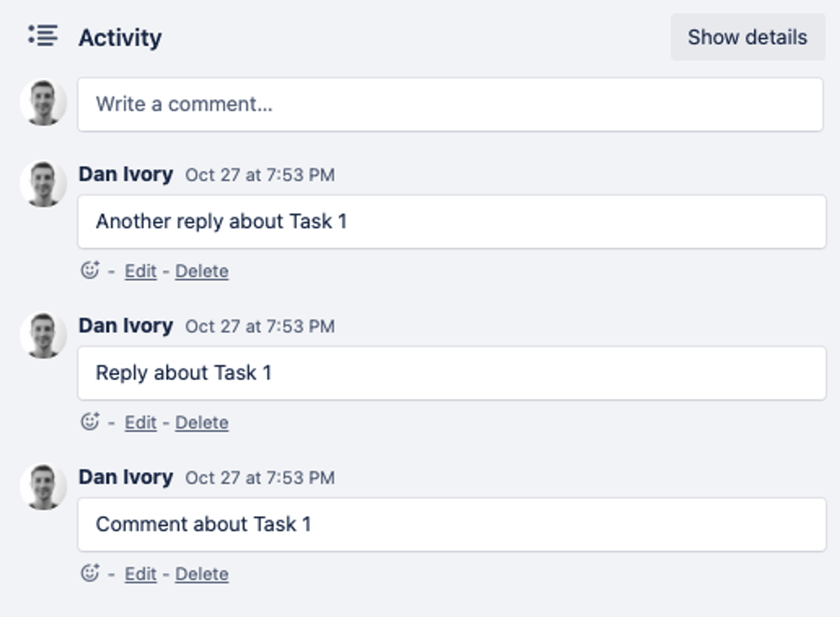Image resolution: width=840 pixels, height=617 pixels.
Task: Click Dan Ivory name above 'Comment about Task 1'
Action: pos(125,477)
